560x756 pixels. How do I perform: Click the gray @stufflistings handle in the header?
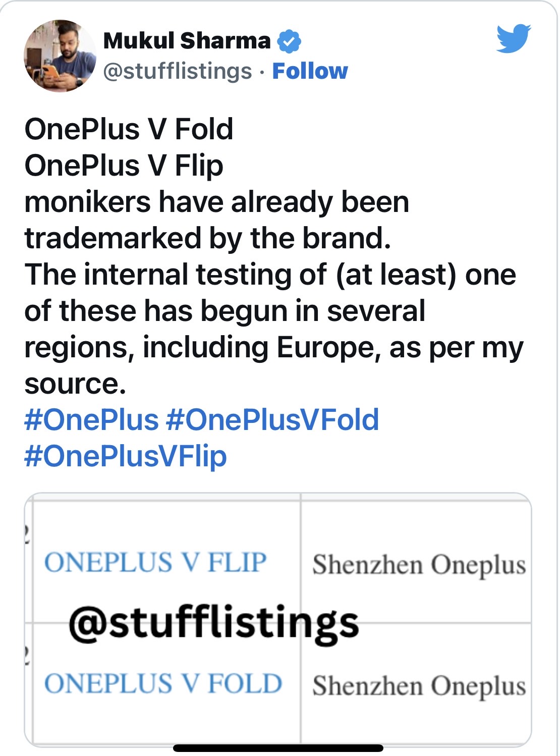click(178, 71)
